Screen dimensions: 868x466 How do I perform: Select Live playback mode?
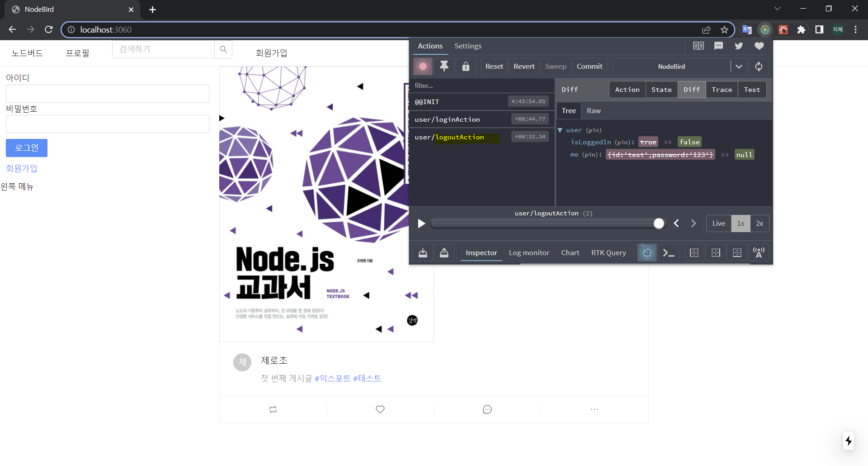(x=719, y=223)
